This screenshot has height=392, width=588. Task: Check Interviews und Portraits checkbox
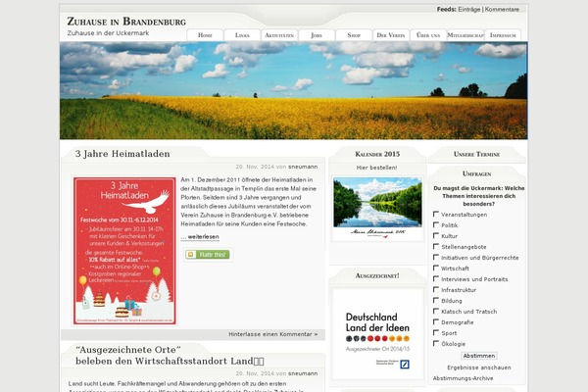[436, 278]
